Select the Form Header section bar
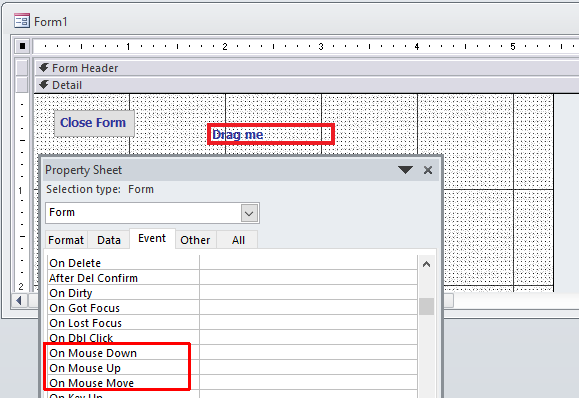This screenshot has width=579, height=398. point(306,68)
